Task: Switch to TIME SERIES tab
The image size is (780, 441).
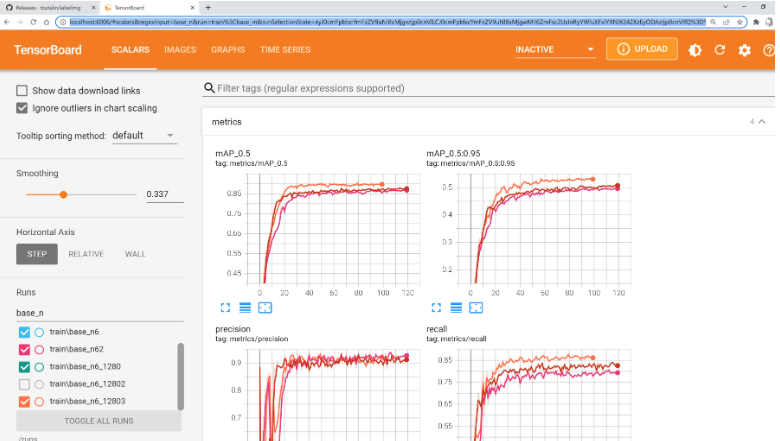Action: coord(285,50)
